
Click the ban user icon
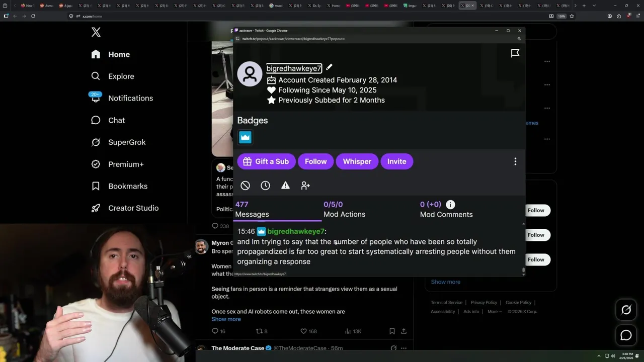tap(245, 186)
